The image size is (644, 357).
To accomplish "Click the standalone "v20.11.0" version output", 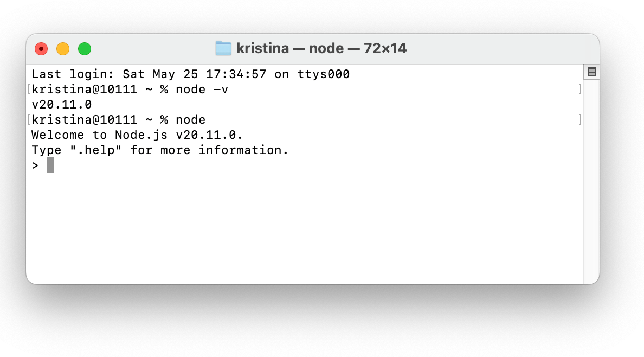I will (62, 105).
